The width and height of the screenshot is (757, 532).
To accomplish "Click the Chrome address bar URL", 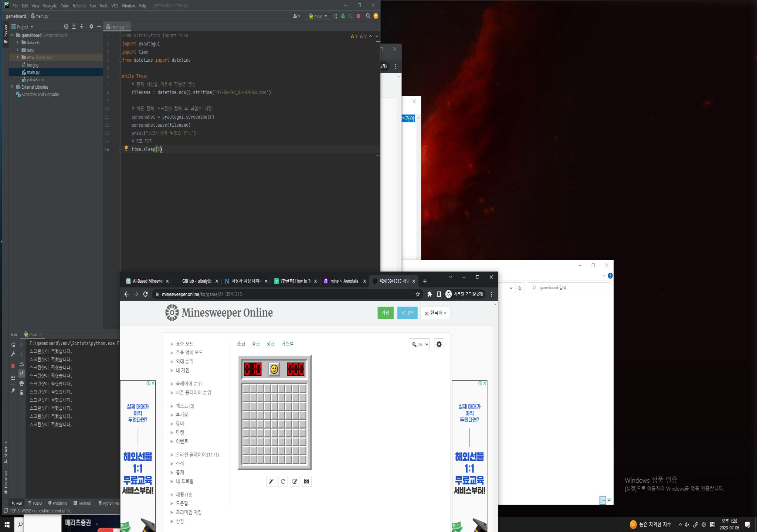I will (202, 294).
